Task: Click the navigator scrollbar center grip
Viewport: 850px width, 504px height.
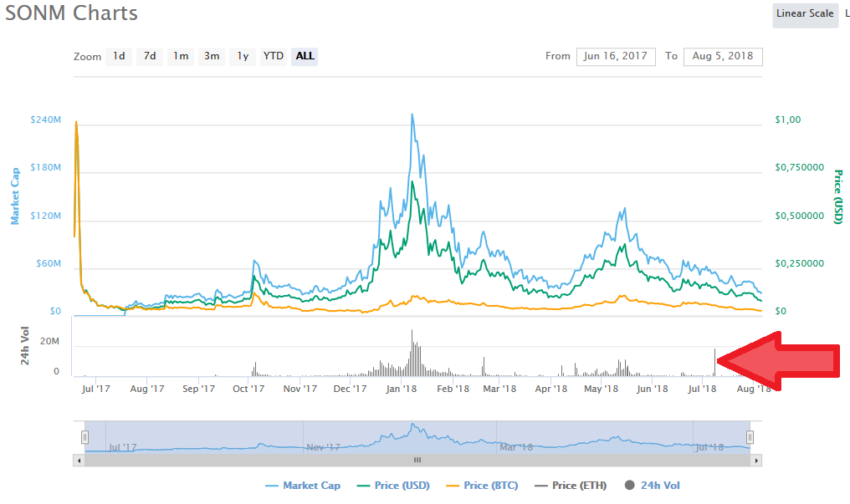Action: (417, 461)
